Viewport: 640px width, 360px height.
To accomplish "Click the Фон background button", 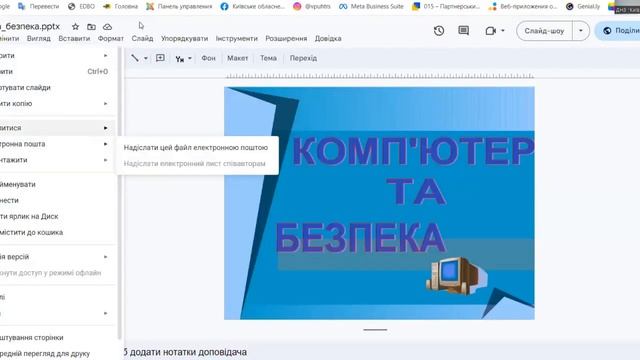I will tap(208, 58).
